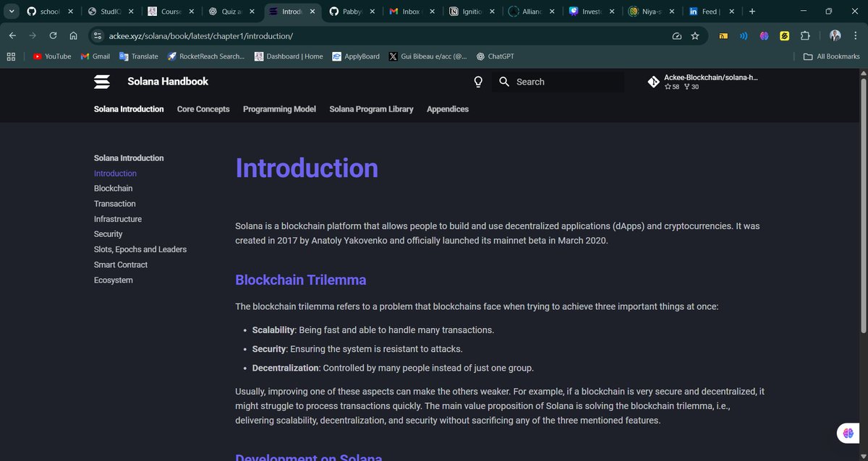The height and width of the screenshot is (461, 868).
Task: Open the ApplyBoard bookmark
Action: pyautogui.click(x=356, y=56)
